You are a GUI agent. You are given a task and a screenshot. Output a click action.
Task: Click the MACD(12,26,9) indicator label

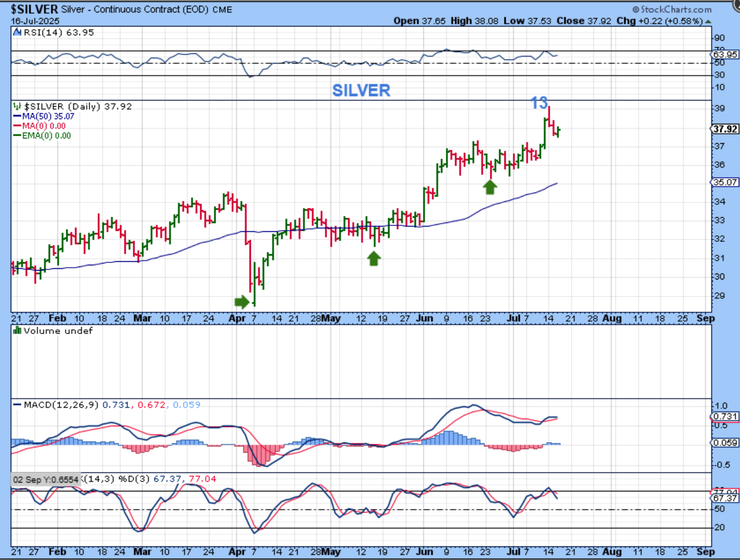click(61, 404)
